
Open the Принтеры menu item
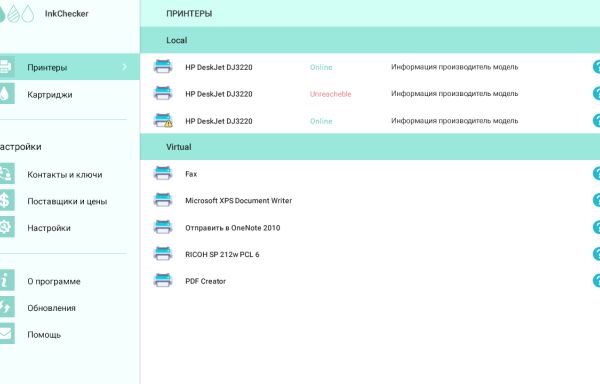(70, 67)
